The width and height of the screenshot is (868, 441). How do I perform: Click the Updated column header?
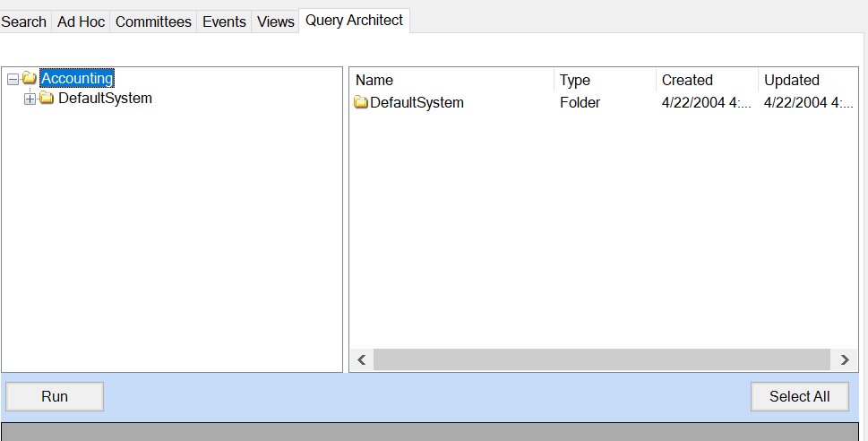[805, 80]
